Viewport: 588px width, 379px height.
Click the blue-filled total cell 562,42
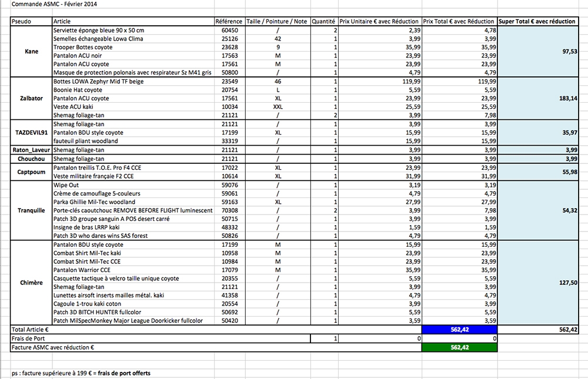460,330
